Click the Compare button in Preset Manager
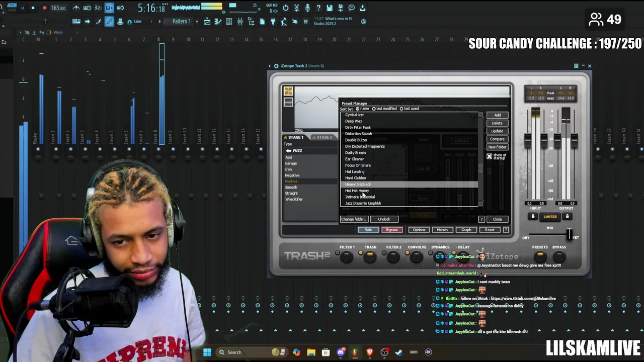The image size is (644, 362). (x=497, y=139)
